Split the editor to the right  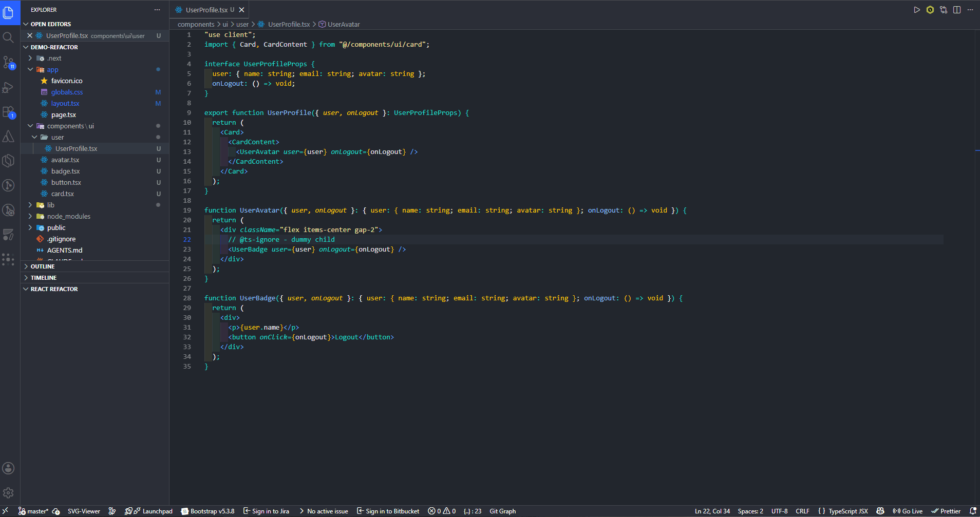point(957,10)
